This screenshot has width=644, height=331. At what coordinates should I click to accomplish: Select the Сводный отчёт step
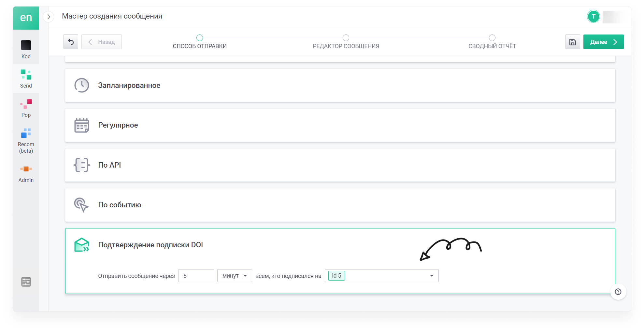pos(492,42)
